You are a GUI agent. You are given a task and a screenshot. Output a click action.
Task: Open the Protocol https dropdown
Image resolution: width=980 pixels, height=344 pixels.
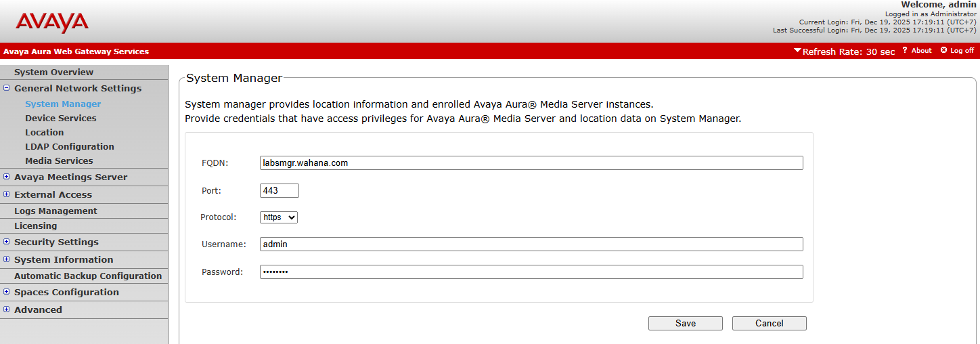[x=279, y=217]
